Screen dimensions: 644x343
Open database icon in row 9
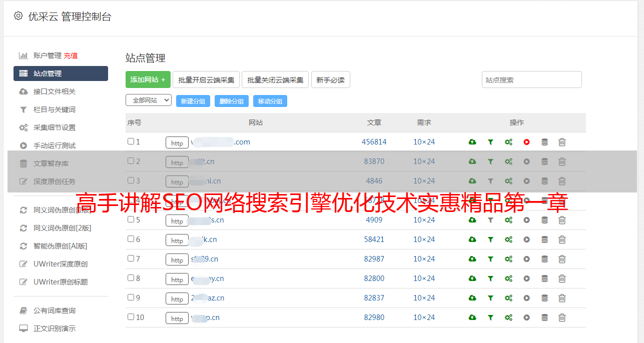click(544, 298)
